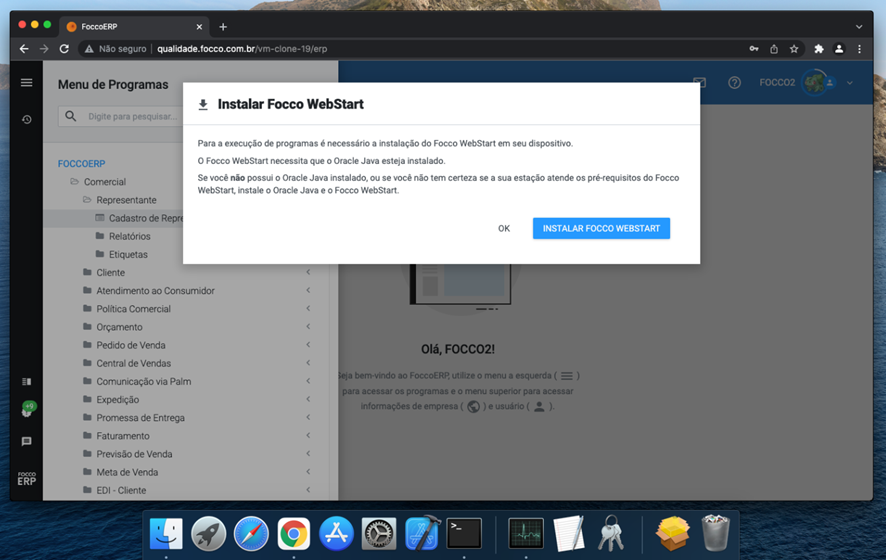Viewport: 886px width, 560px height.
Task: Click the Focco ERP logo in the sidebar
Action: pyautogui.click(x=27, y=479)
